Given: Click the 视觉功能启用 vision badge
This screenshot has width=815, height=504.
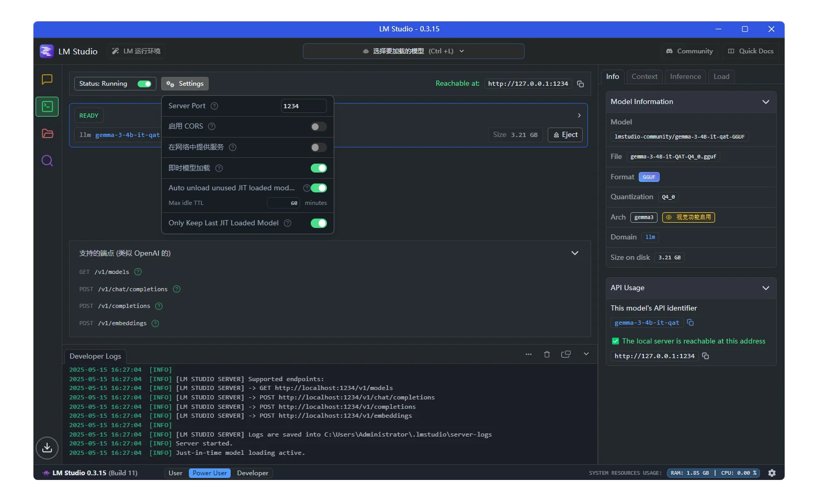Looking at the screenshot, I should pyautogui.click(x=688, y=217).
